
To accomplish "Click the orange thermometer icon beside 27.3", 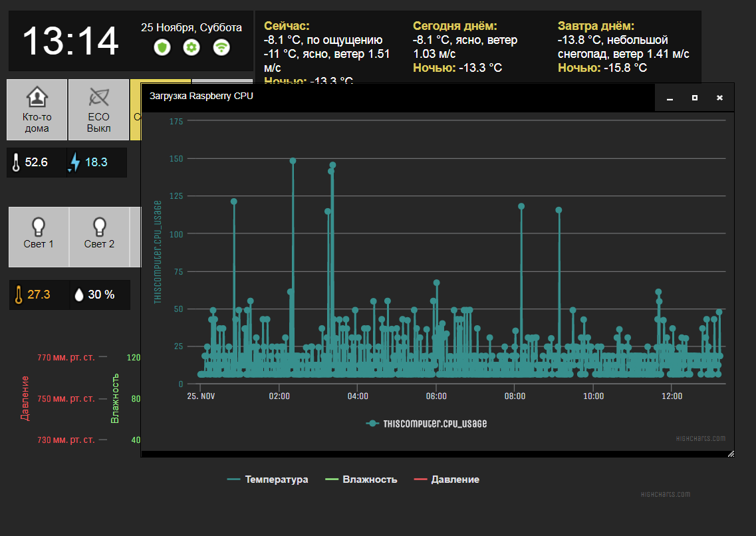I will pyautogui.click(x=19, y=295).
